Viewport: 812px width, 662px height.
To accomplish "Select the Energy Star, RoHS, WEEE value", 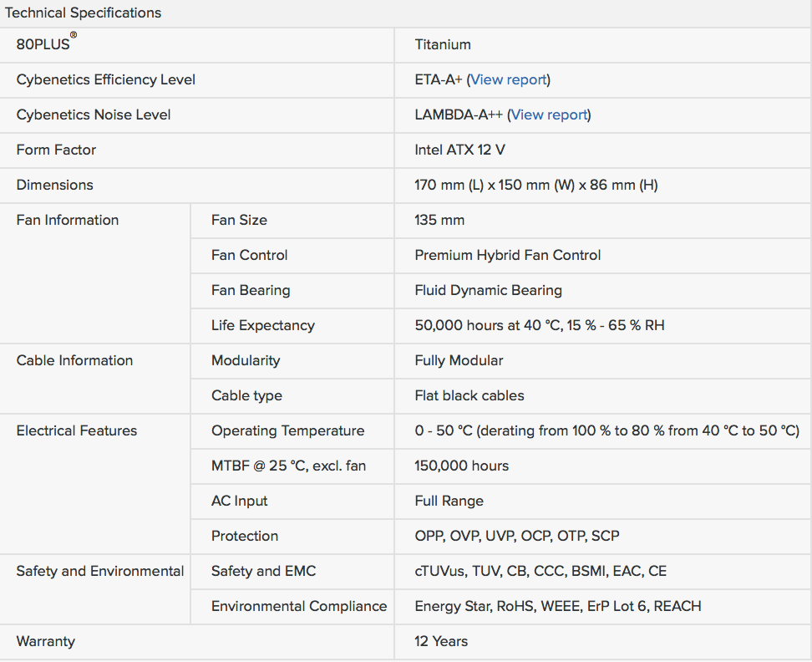I will point(558,607).
